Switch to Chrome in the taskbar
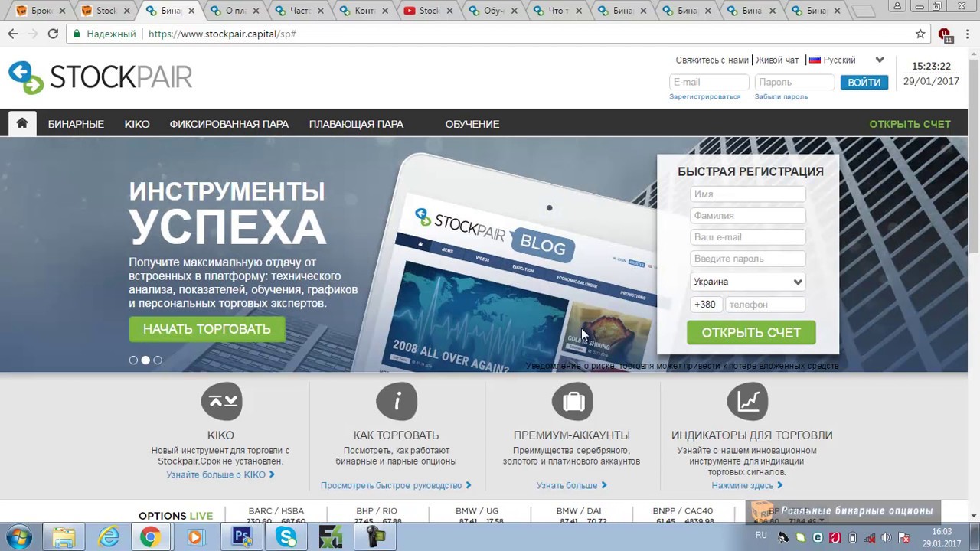 [x=150, y=537]
